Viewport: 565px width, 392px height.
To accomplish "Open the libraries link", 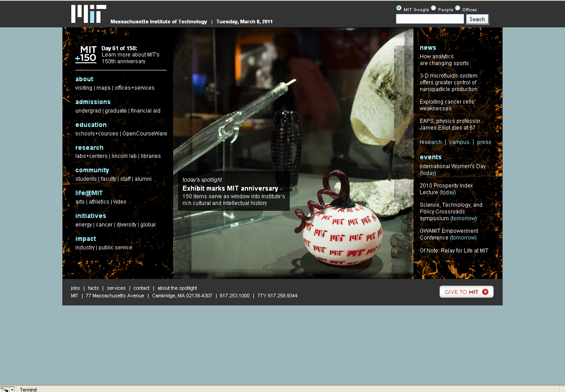I will point(151,156).
